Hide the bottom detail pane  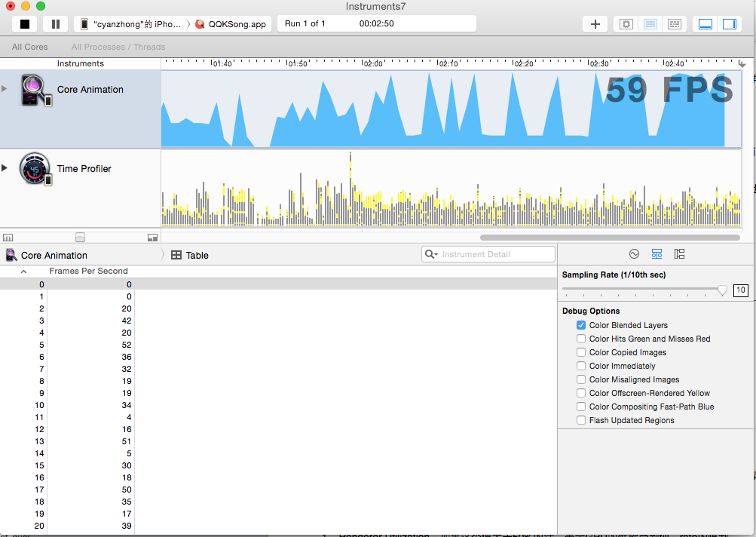pyautogui.click(x=705, y=24)
